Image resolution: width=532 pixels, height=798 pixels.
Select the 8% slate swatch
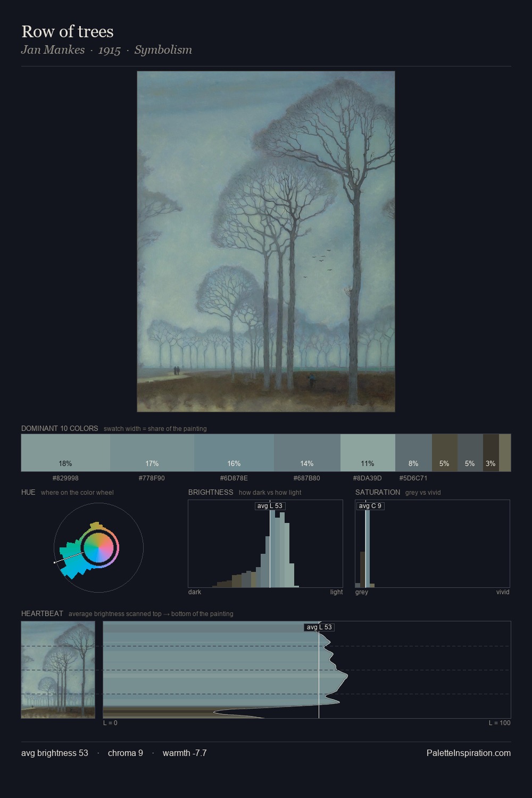413,453
